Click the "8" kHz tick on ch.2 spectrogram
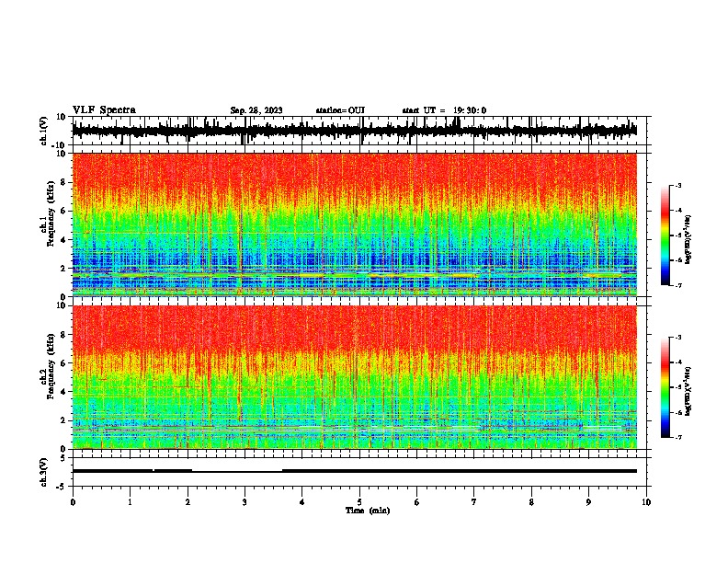Image resolution: width=728 pixels, height=563 pixels. tap(63, 335)
